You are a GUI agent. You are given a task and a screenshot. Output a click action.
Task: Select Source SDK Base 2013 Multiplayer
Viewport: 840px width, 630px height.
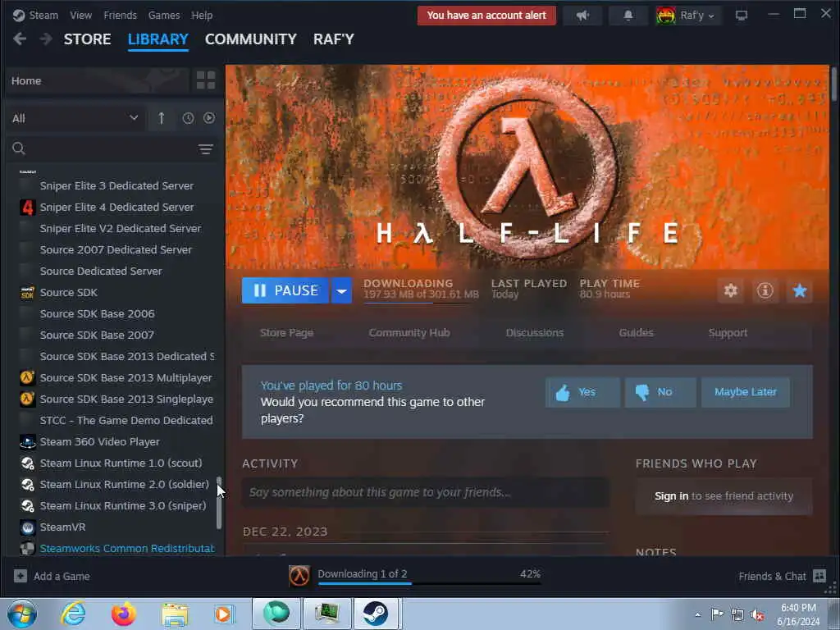(126, 377)
